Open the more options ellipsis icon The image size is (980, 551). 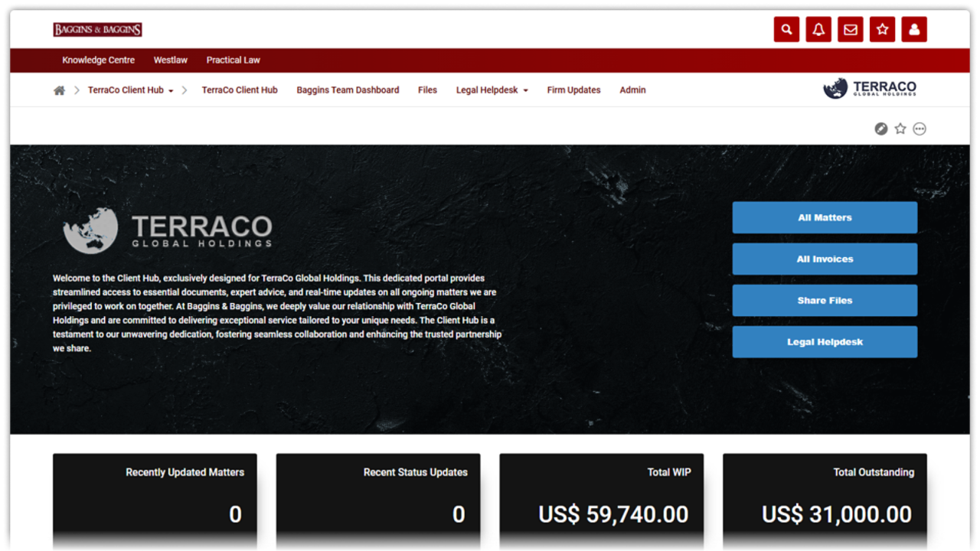[x=920, y=129]
